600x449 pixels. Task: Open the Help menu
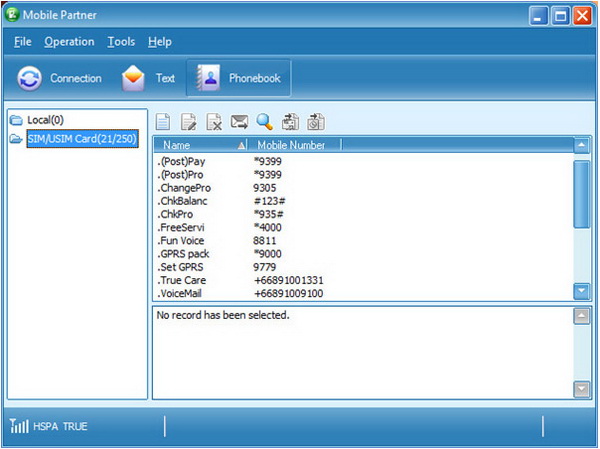[160, 42]
